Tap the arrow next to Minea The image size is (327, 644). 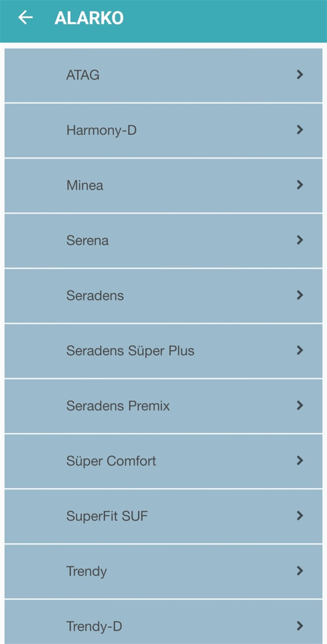point(300,185)
